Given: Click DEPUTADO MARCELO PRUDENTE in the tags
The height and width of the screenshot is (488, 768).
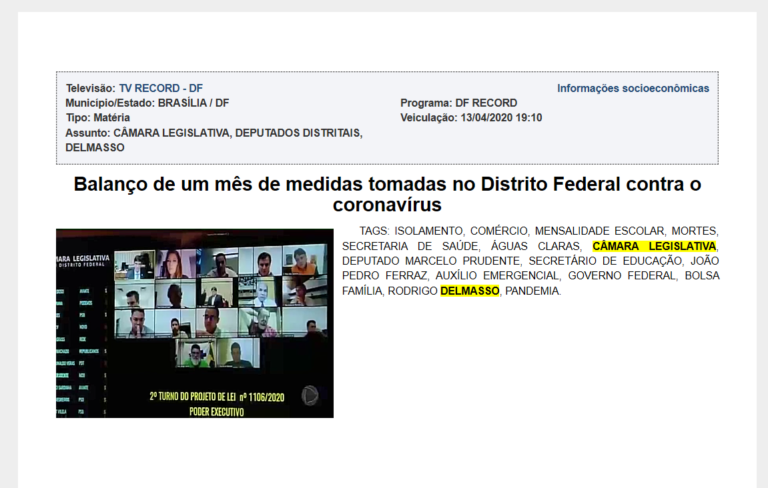Looking at the screenshot, I should coord(431,261).
